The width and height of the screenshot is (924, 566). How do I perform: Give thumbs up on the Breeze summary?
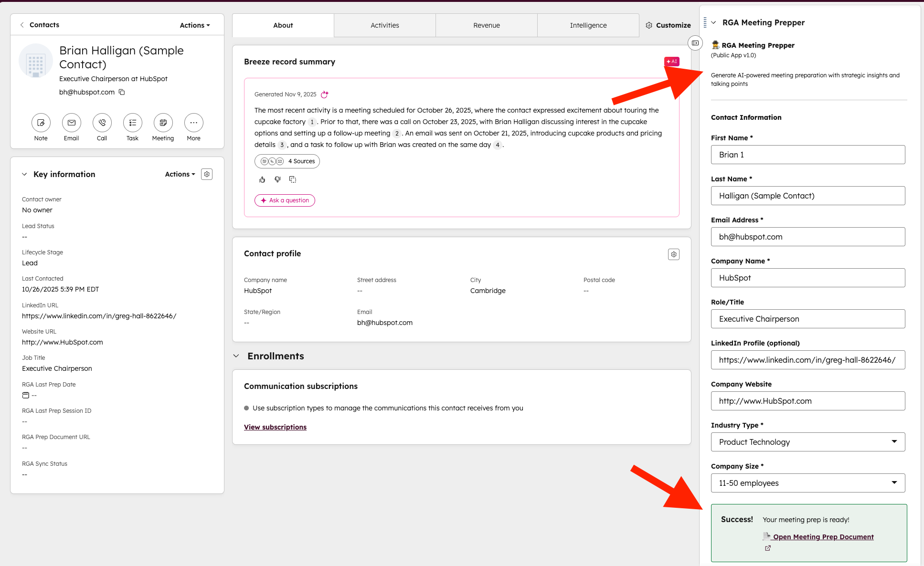(x=262, y=179)
